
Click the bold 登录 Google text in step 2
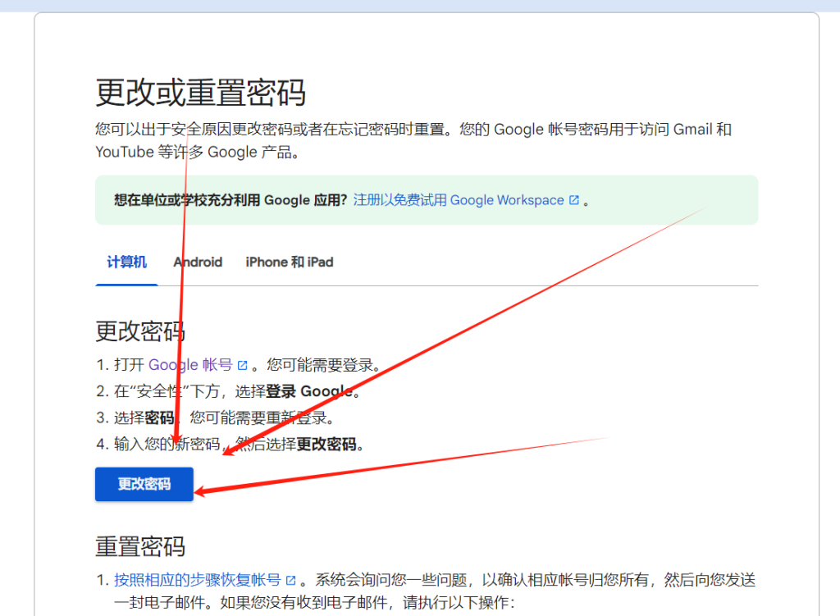310,391
